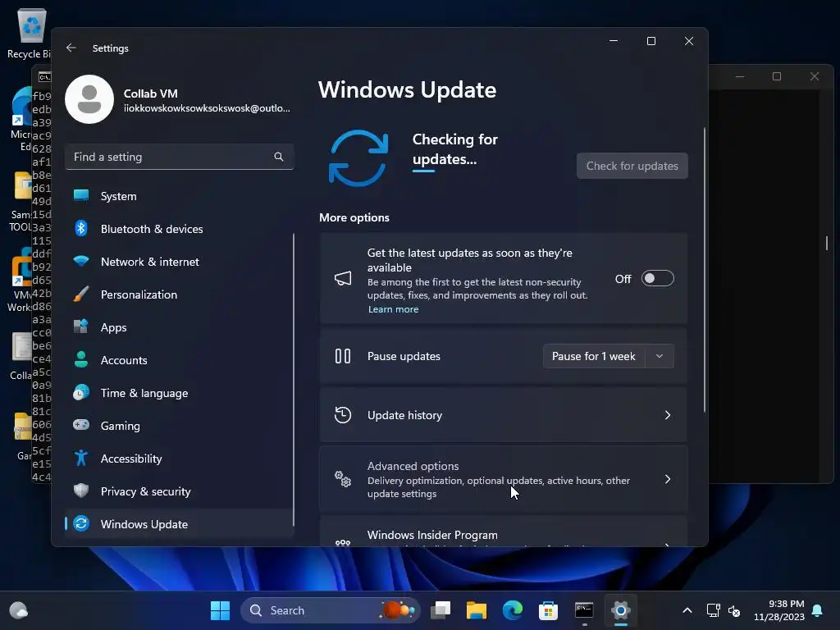
Task: Select Accounts in the sidebar
Action: pos(179,360)
